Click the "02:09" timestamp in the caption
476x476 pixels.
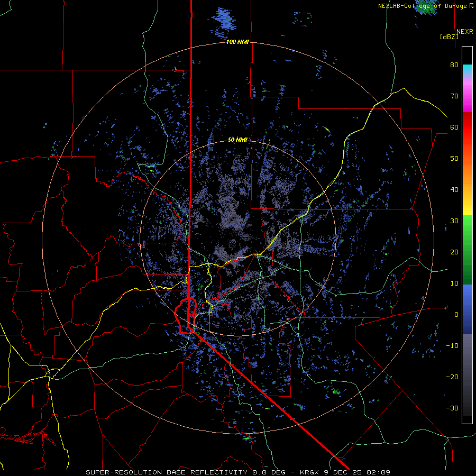(379, 472)
